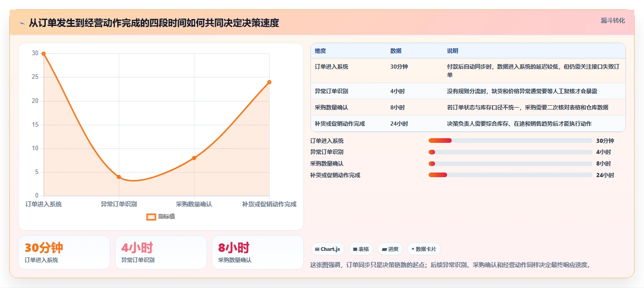Click the 4小时 cell in the table
The height and width of the screenshot is (288, 644).
point(398,91)
